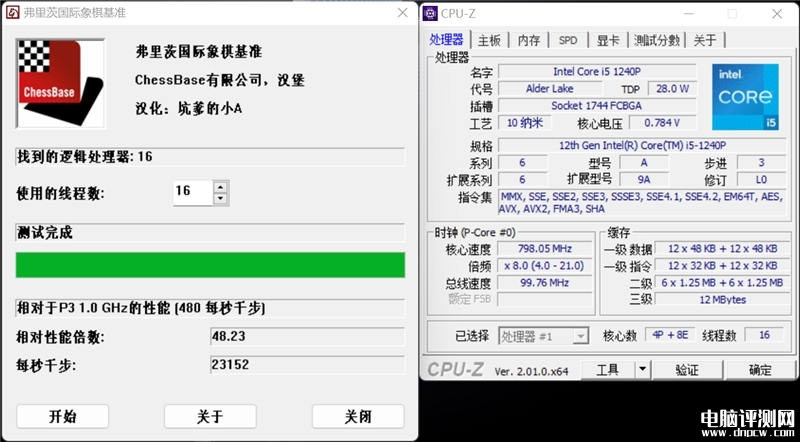Select the 处理器 tab in CPU-Z
The image size is (800, 442).
[446, 39]
